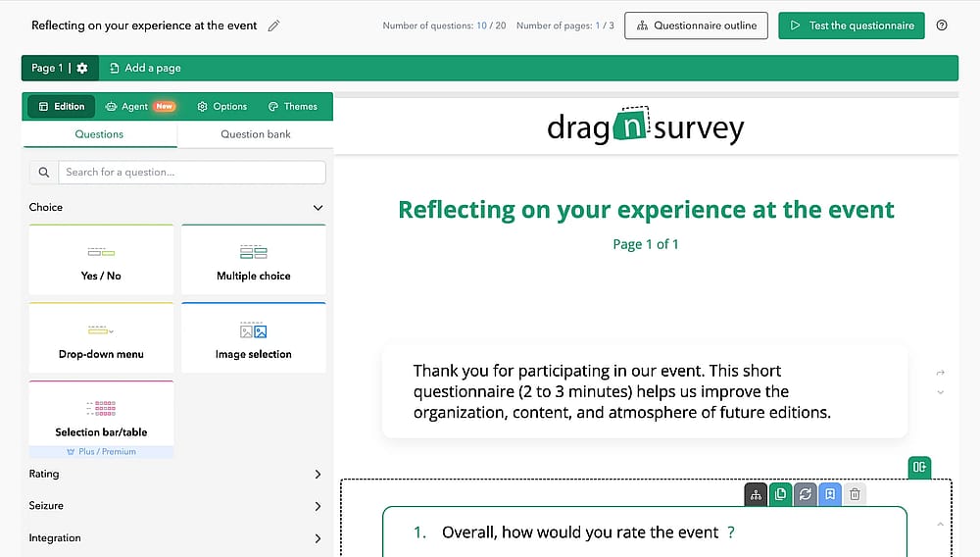The height and width of the screenshot is (557, 980).
Task: Save question 1 to the bank with bookmark icon
Action: click(x=830, y=494)
